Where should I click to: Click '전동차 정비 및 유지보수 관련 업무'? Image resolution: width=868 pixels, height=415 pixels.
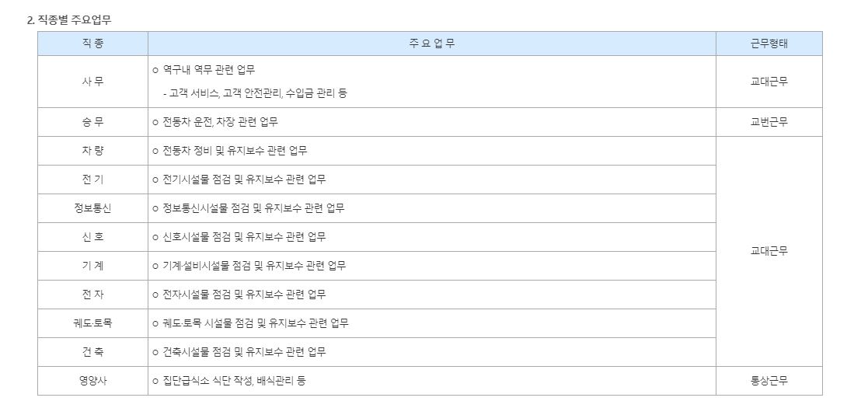[234, 151]
